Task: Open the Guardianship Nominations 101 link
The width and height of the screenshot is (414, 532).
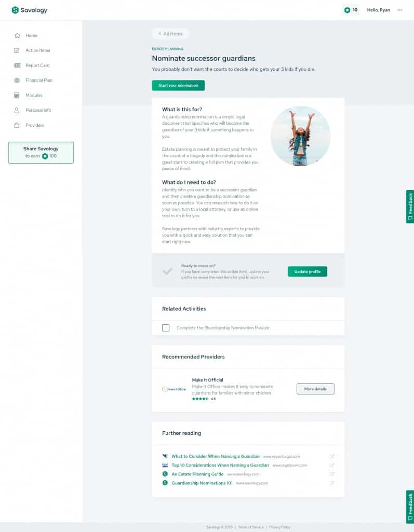Action: pos(202,483)
